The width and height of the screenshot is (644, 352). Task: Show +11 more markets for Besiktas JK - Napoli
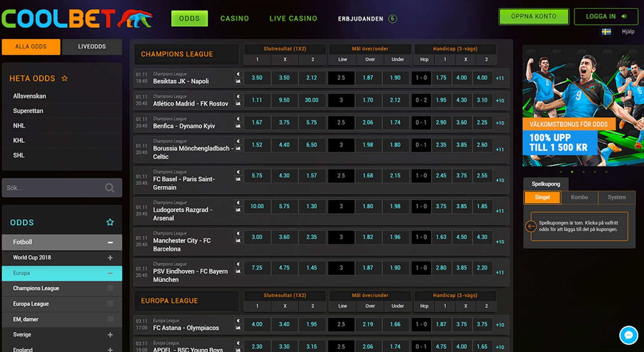(500, 78)
